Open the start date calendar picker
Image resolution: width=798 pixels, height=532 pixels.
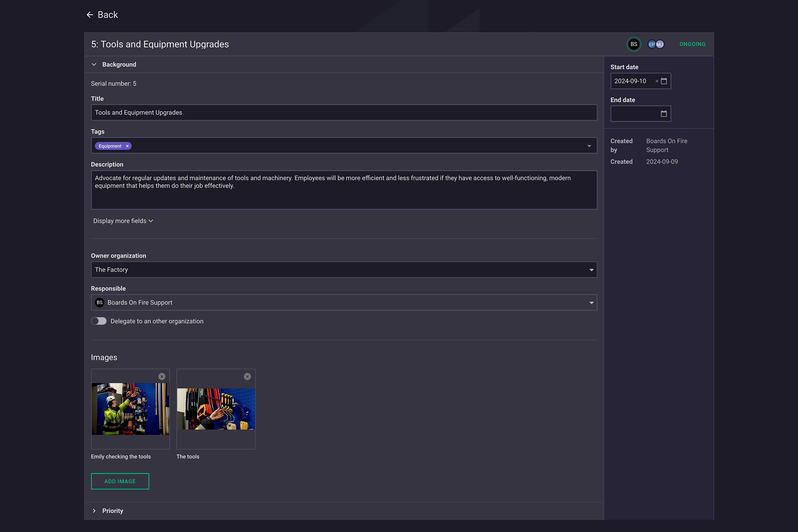(x=664, y=81)
